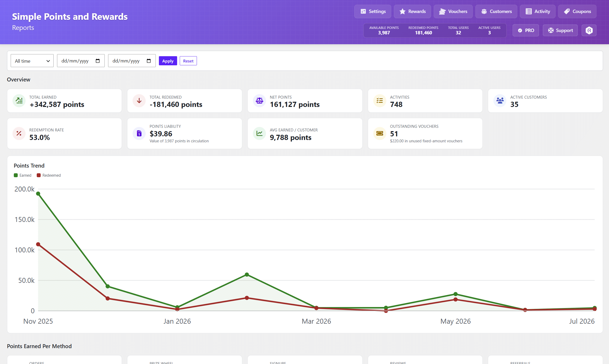The image size is (609, 364).
Task: Reset the date filter
Action: point(188,61)
